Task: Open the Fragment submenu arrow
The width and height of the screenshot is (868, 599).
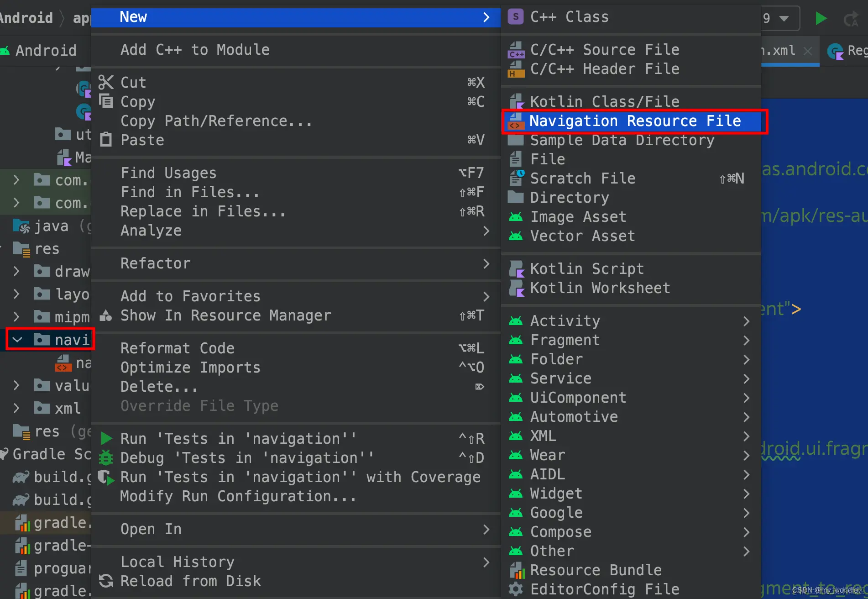Action: pyautogui.click(x=746, y=341)
